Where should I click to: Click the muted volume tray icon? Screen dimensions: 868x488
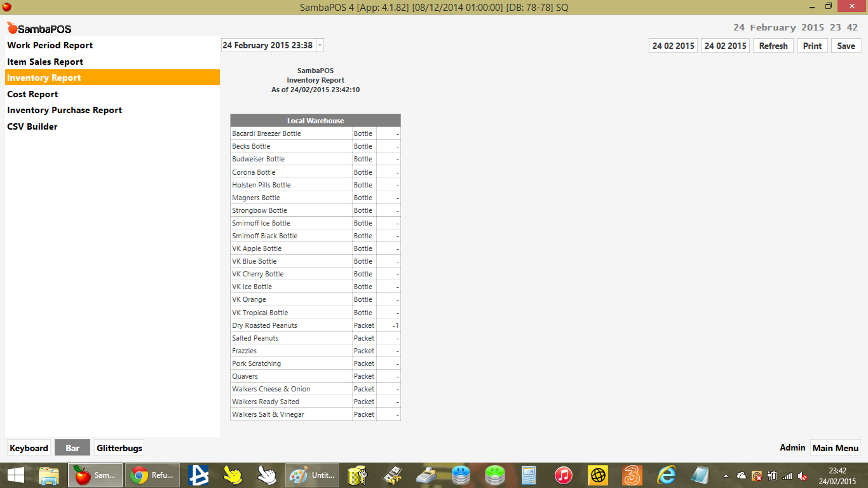coord(803,475)
